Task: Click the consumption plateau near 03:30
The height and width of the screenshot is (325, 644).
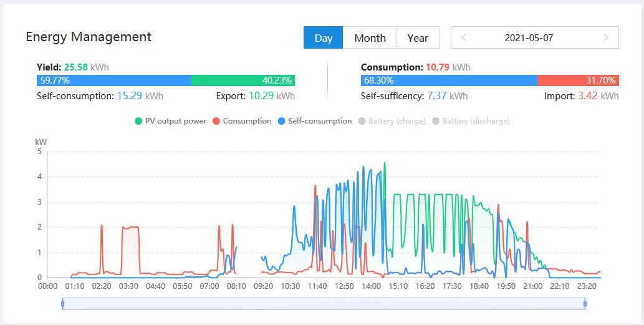Action: click(x=130, y=227)
